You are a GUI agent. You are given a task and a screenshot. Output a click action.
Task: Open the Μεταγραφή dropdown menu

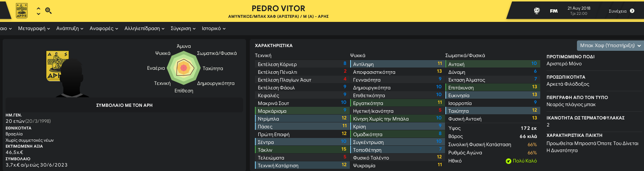[34, 29]
